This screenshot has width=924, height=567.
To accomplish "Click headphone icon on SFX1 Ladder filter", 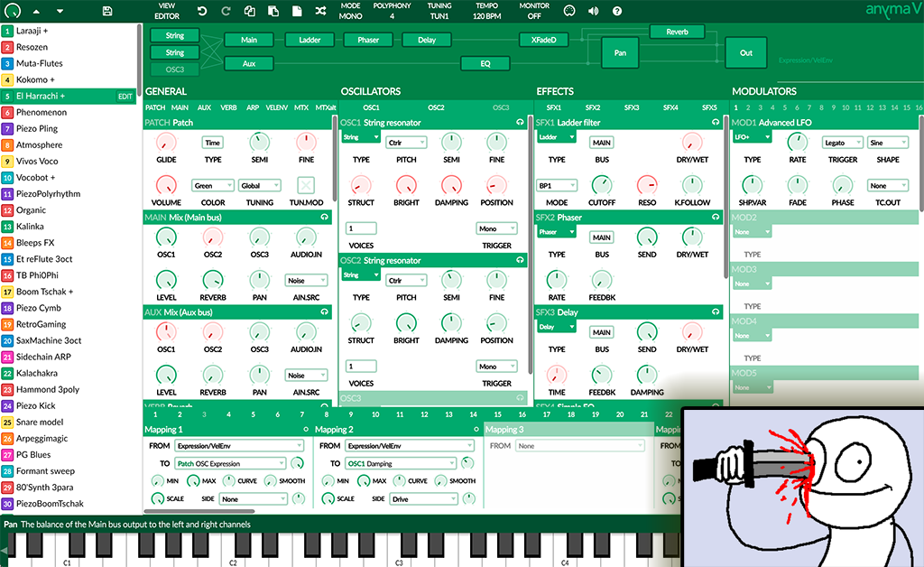I will pyautogui.click(x=716, y=123).
